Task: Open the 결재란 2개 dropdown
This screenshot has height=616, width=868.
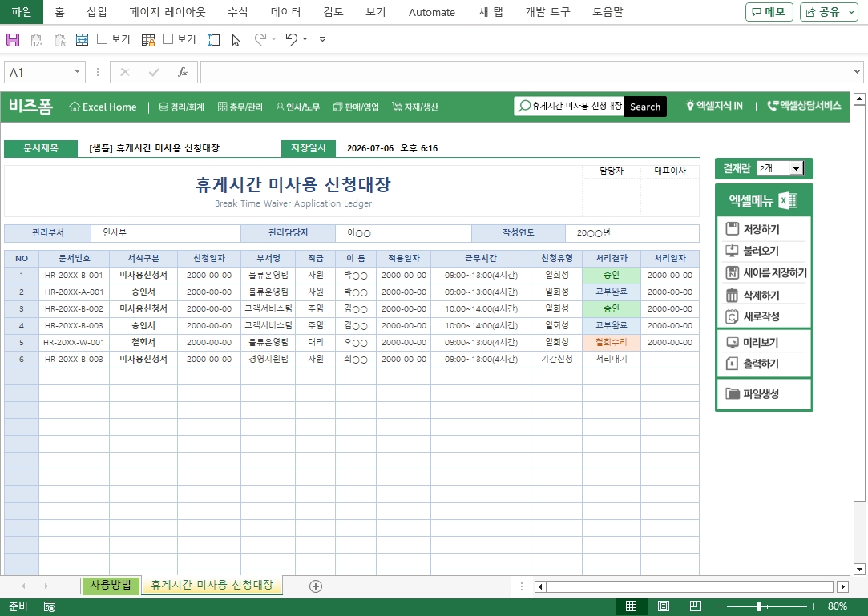Action: coord(796,168)
